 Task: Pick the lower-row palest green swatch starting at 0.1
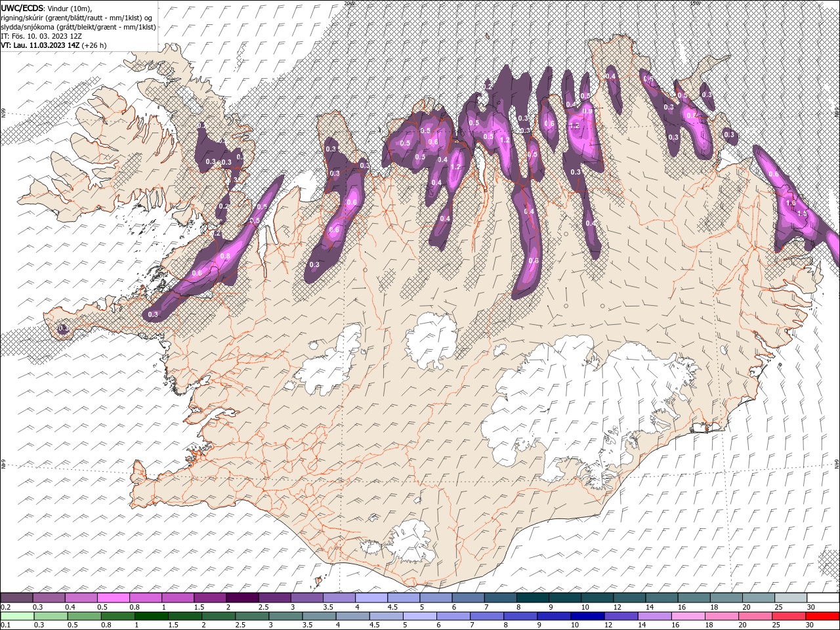pos(17,616)
